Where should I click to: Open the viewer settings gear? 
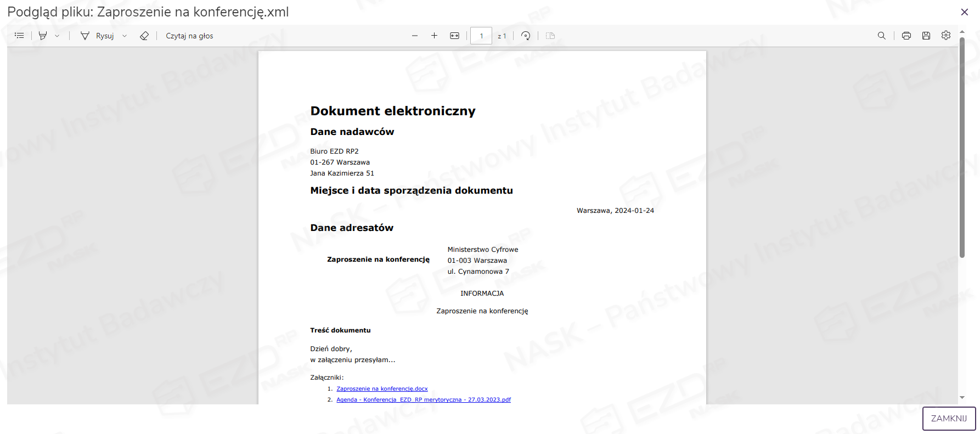pos(946,35)
